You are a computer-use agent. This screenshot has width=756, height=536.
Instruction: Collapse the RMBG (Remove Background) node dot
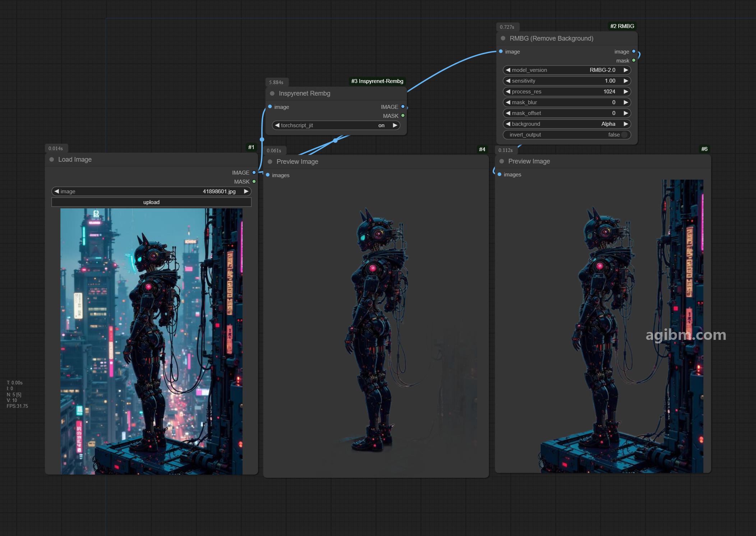pyautogui.click(x=503, y=38)
